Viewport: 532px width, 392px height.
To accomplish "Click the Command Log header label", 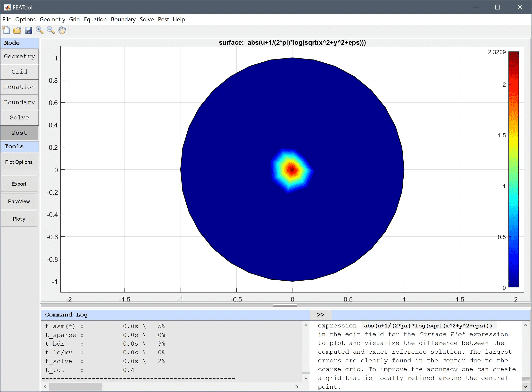I will (66, 315).
